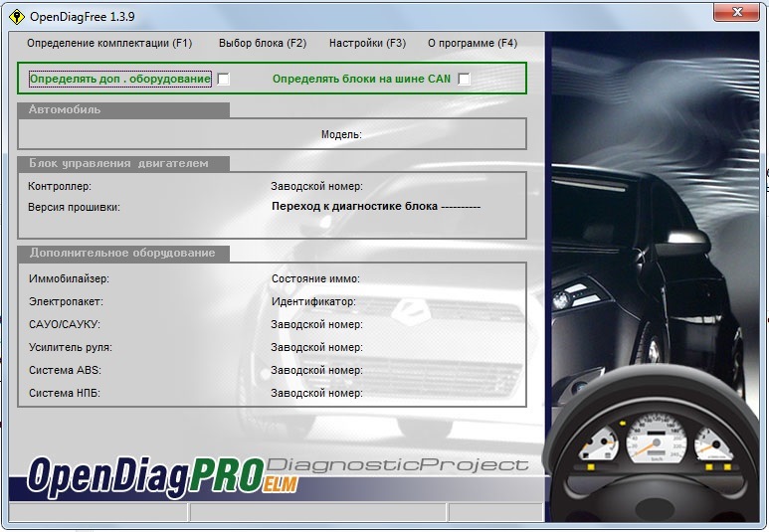Click Заводской номер beside Усилитель руля
The width and height of the screenshot is (769, 532).
(x=316, y=347)
